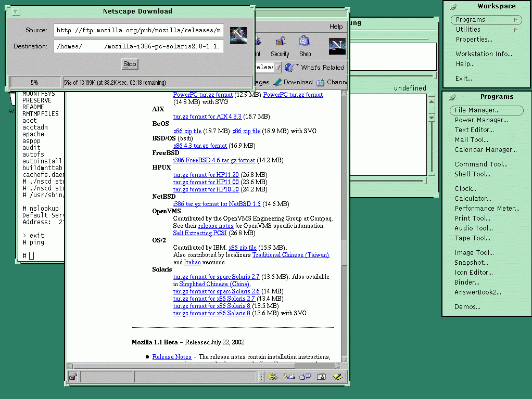This screenshot has height=399, width=532.
Task: Follow the Self Extracting PCSI link
Action: (200, 233)
